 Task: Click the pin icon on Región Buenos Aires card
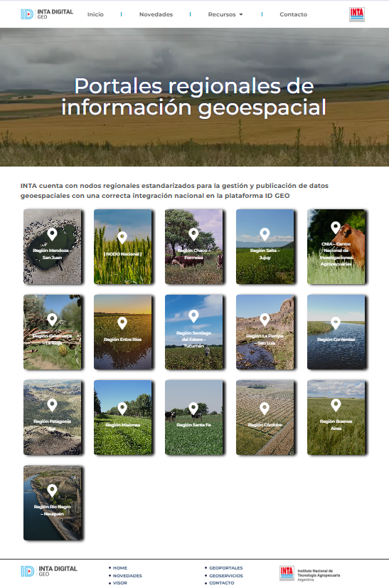click(336, 405)
